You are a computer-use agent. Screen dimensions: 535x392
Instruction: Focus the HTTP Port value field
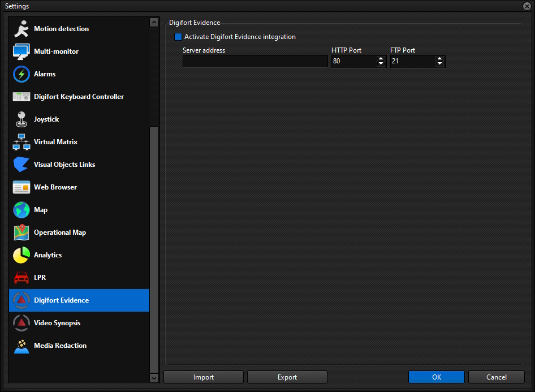[354, 62]
